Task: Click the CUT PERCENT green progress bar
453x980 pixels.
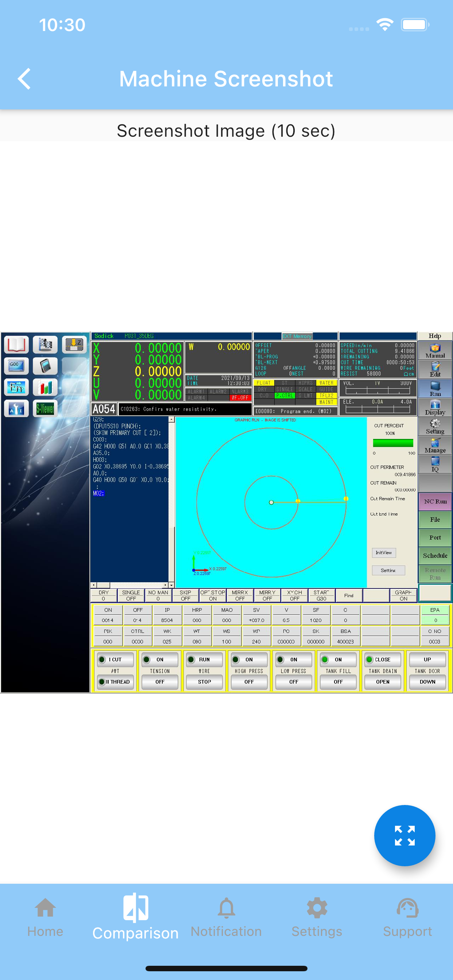Action: (393, 443)
